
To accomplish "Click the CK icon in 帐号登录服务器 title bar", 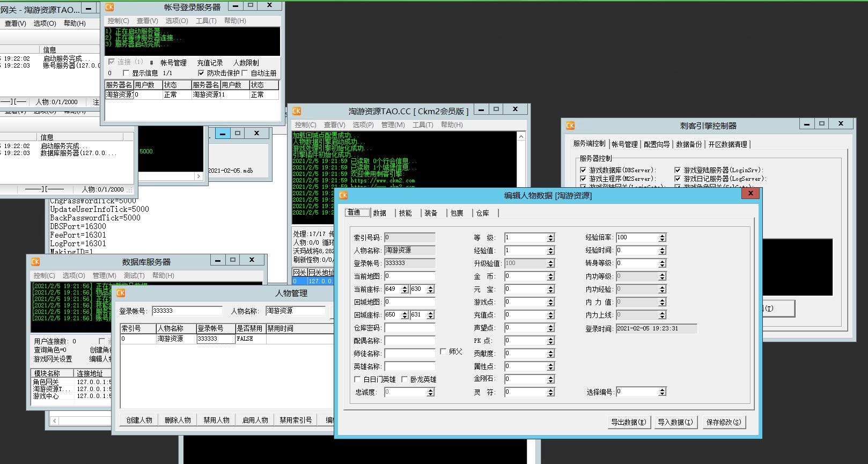I will point(109,7).
